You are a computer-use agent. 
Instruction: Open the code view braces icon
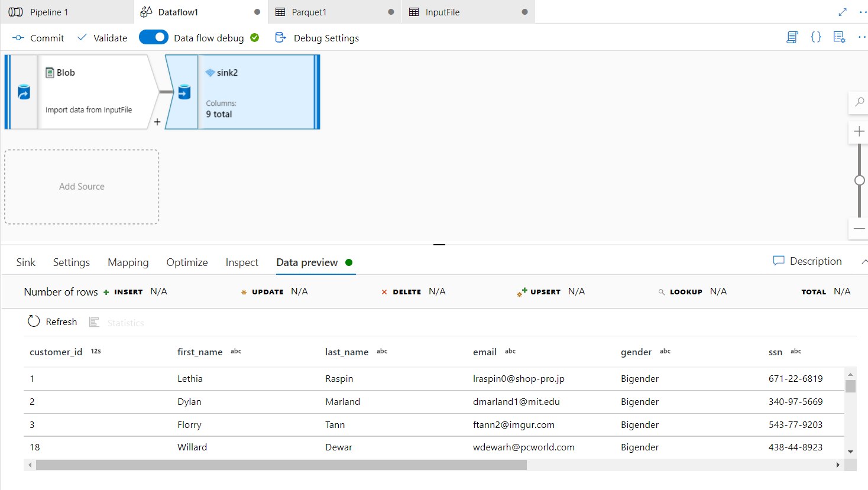tap(816, 37)
